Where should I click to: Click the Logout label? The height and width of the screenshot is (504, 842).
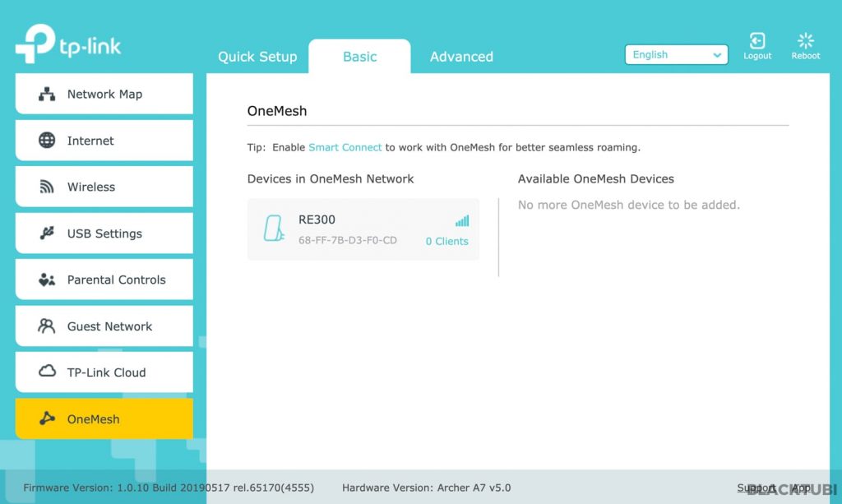(x=757, y=56)
